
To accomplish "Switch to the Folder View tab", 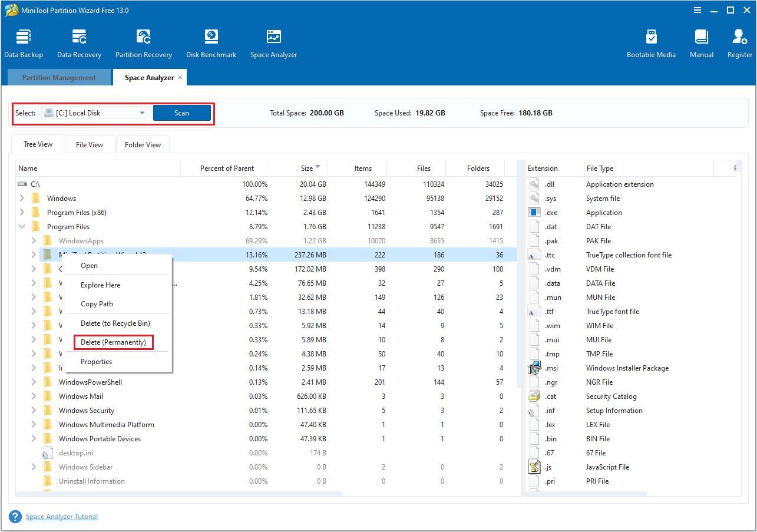I will coord(143,145).
